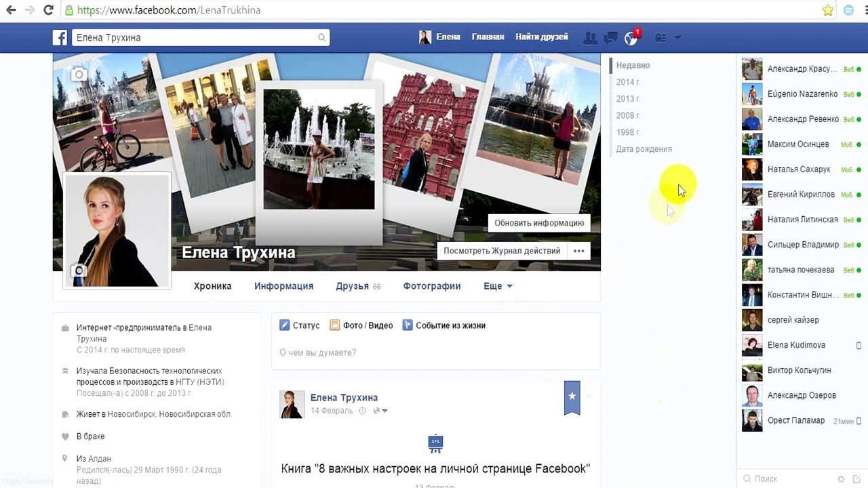Click the profile picture camera icon
Screen dimensions: 868x488
[79, 271]
